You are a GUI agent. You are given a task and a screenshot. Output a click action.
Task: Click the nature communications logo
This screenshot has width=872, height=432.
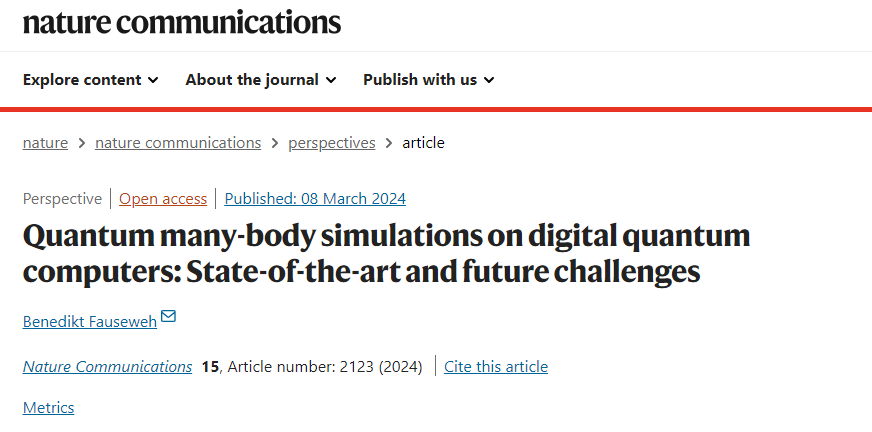pos(182,23)
